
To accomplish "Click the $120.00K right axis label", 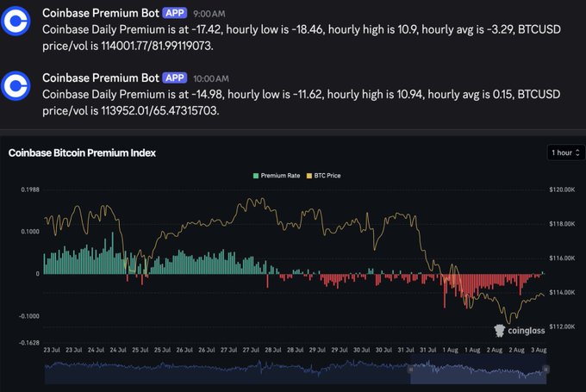I will tap(562, 190).
